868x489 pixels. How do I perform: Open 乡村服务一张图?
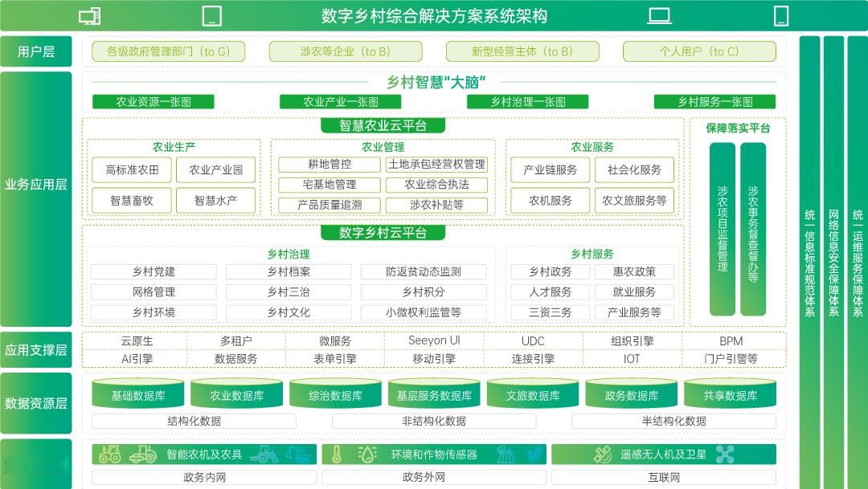(714, 102)
